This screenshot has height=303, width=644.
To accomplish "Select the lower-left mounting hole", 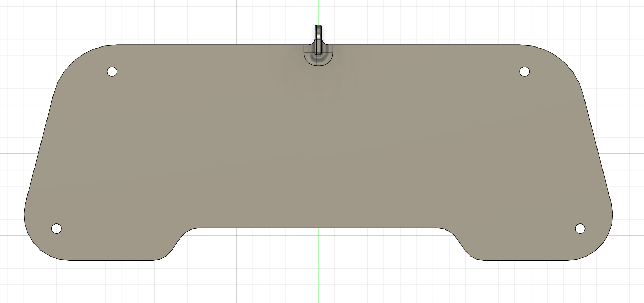I will [x=56, y=228].
